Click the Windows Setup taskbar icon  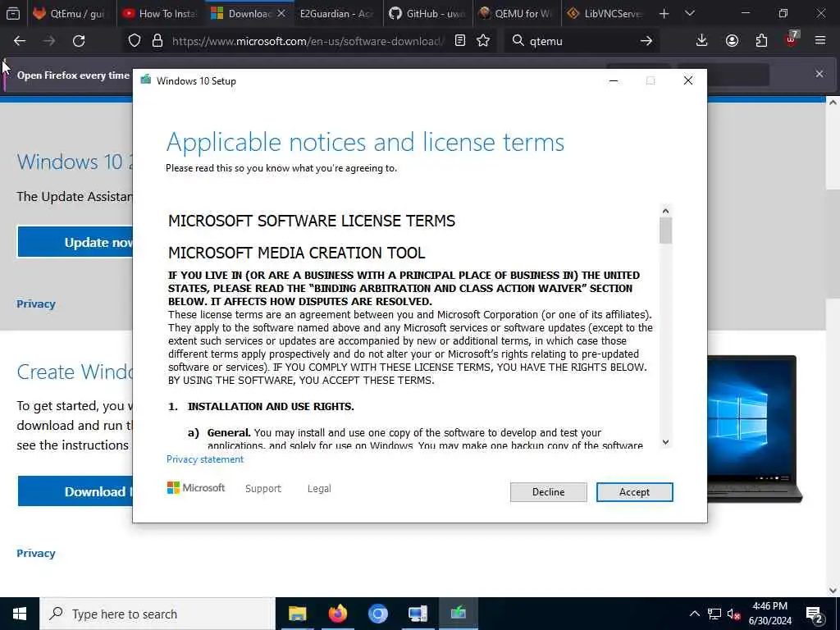(x=458, y=614)
